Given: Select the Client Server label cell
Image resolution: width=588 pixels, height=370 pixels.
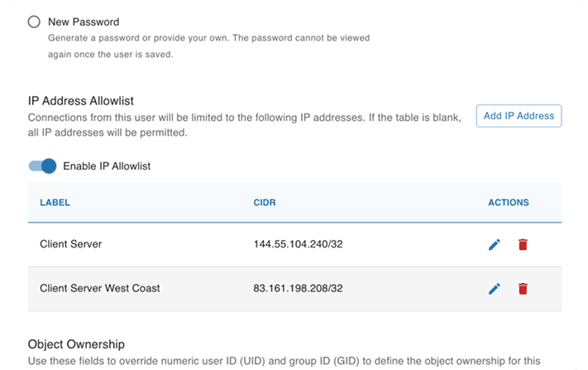Looking at the screenshot, I should 71,244.
